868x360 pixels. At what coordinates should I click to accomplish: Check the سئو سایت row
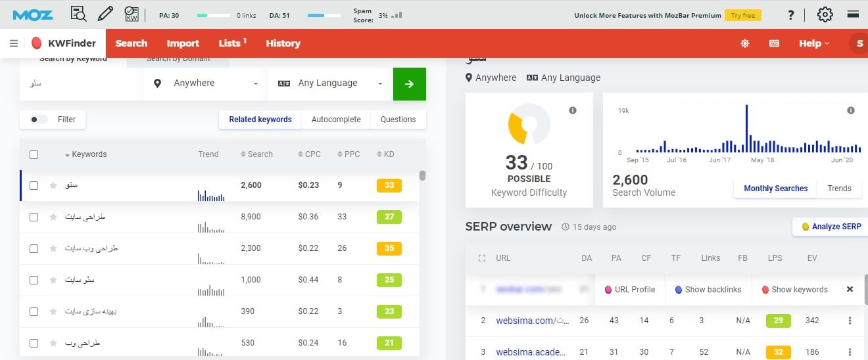[x=34, y=280]
